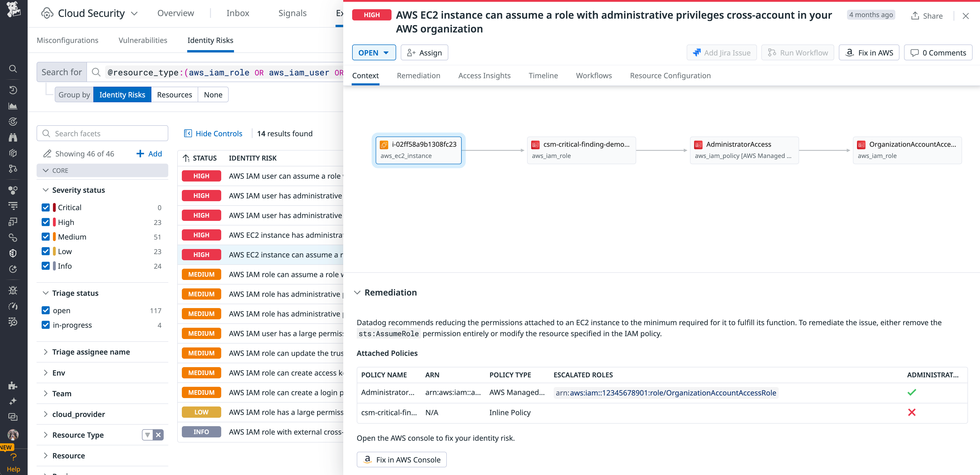
Task: Disable the Info severity checkbox
Action: pyautogui.click(x=46, y=266)
